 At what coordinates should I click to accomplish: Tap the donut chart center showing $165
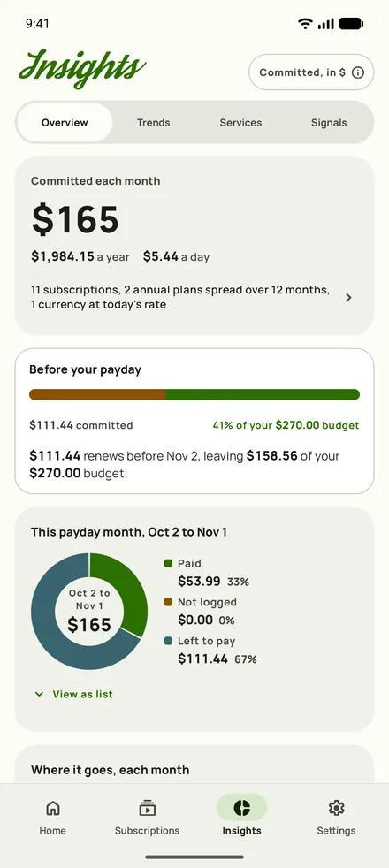pyautogui.click(x=89, y=611)
